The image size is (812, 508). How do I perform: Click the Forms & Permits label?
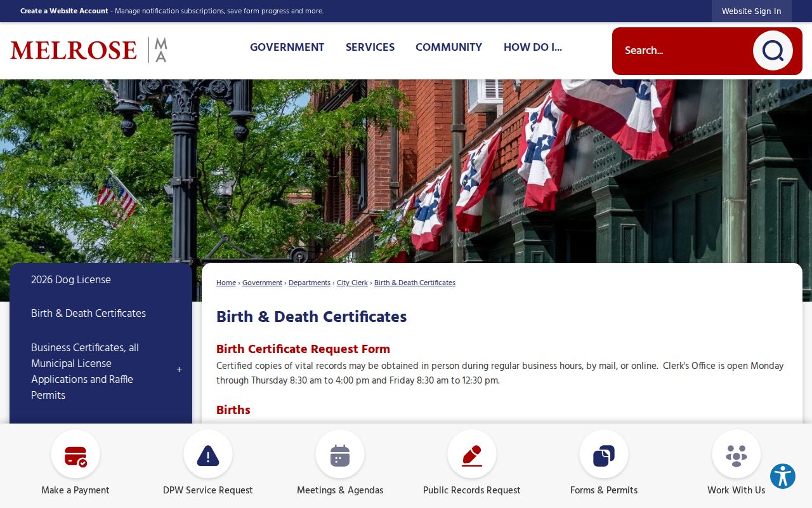point(604,490)
